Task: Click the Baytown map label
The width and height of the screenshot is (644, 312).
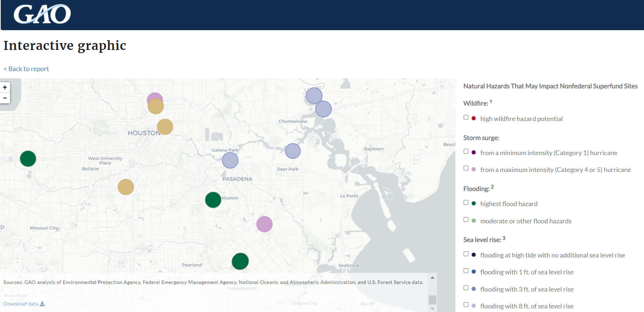Action: tap(374, 149)
